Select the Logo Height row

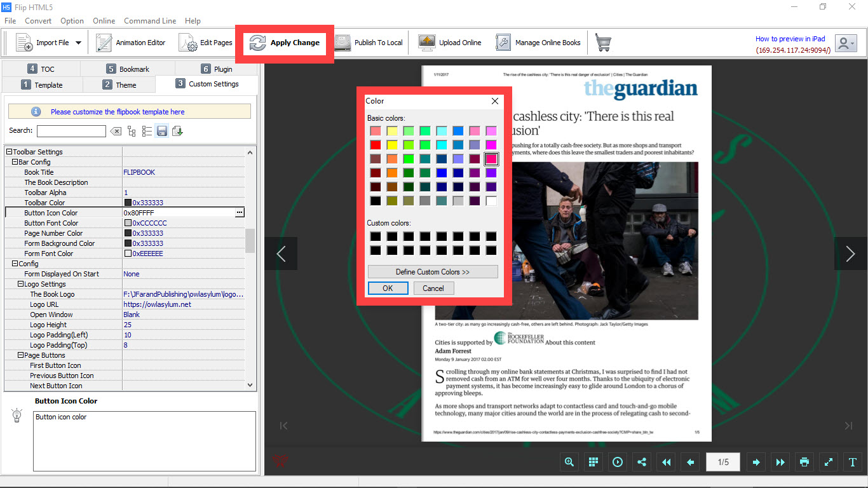pos(125,325)
